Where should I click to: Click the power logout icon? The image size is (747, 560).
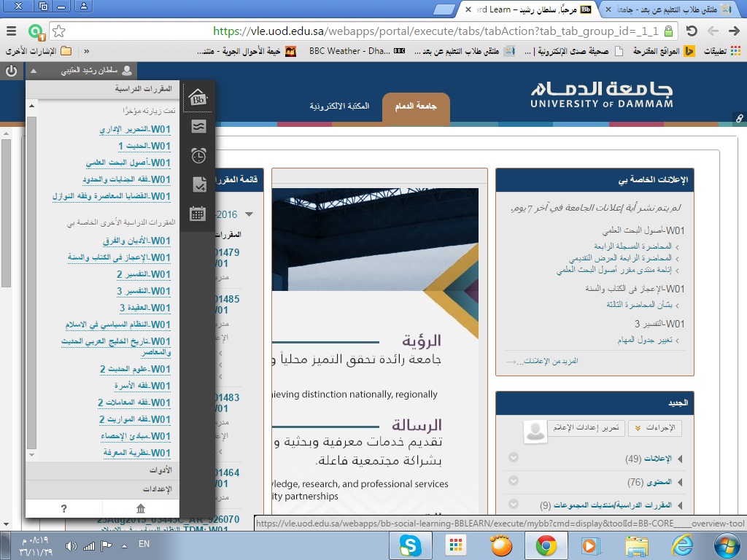pos(11,71)
